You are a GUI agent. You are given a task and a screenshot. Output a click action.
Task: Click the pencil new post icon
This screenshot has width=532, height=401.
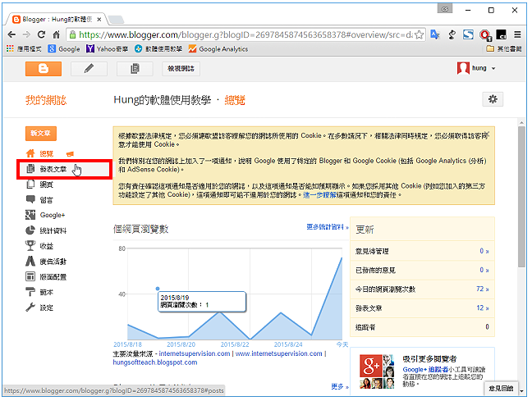point(89,69)
